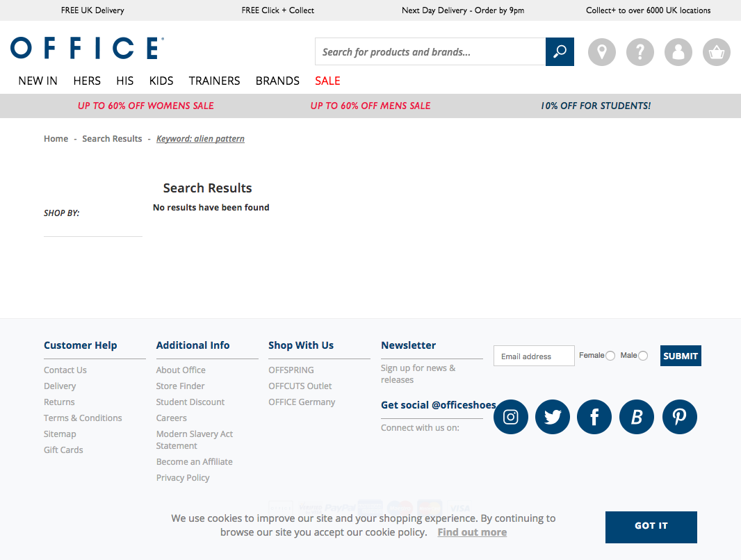The image size is (741, 560).
Task: Open the SALE navigation menu
Action: (327, 81)
